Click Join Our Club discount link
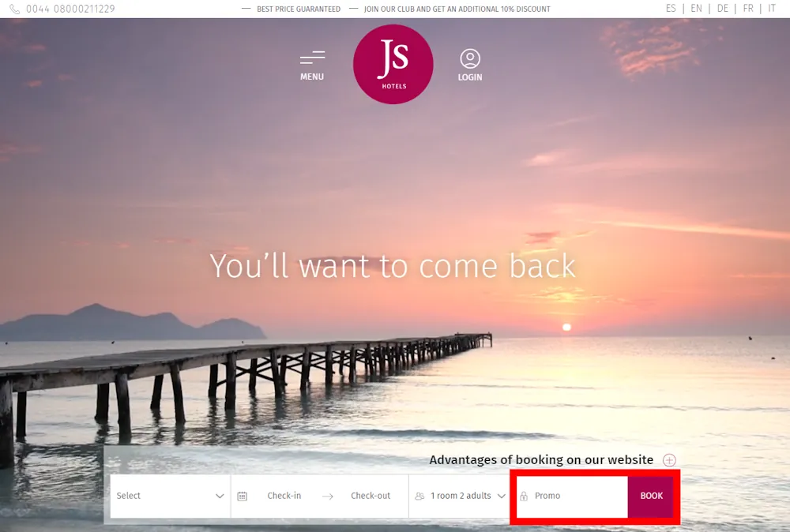The image size is (790, 532). (457, 9)
